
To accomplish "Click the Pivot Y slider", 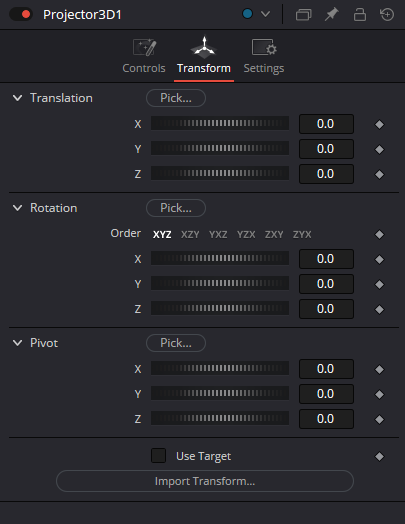I will pyautogui.click(x=220, y=393).
